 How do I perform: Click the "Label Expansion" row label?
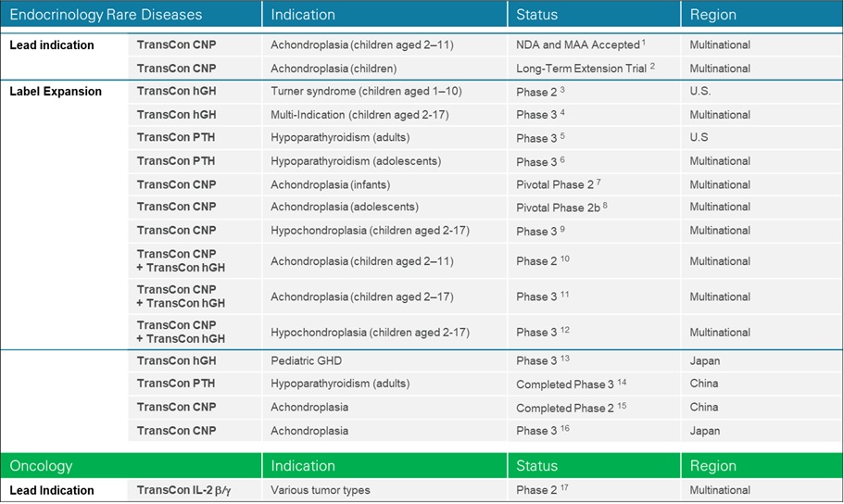[x=56, y=92]
